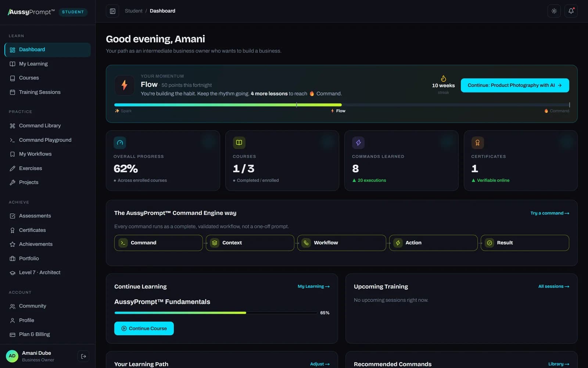Click the Community people icon

point(12,306)
